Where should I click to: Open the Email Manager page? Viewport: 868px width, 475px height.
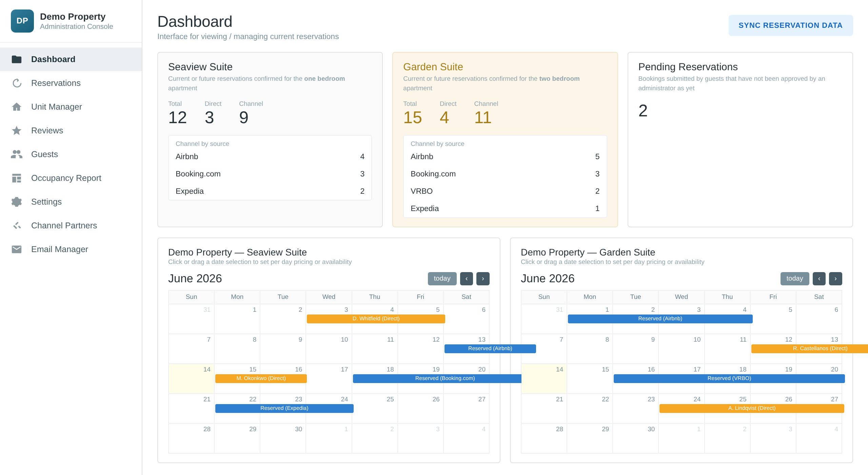coord(71,249)
